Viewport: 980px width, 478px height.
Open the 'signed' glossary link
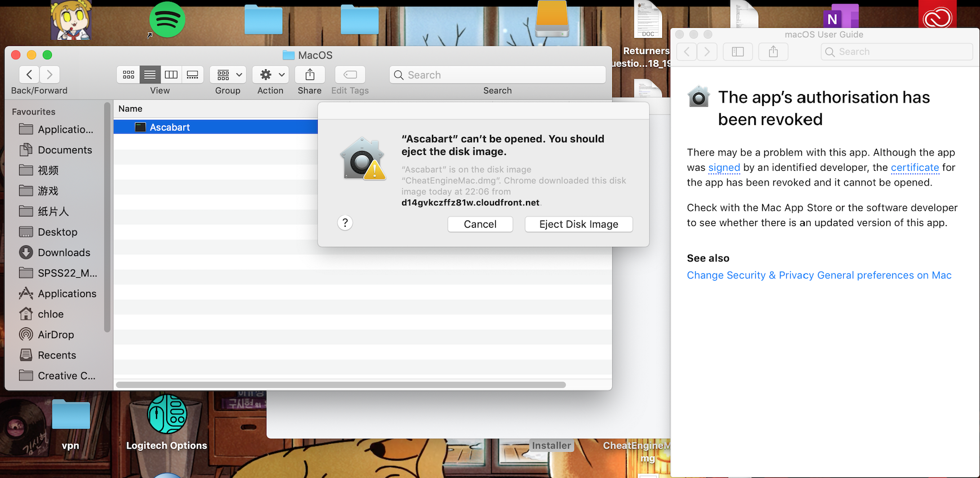click(x=724, y=167)
